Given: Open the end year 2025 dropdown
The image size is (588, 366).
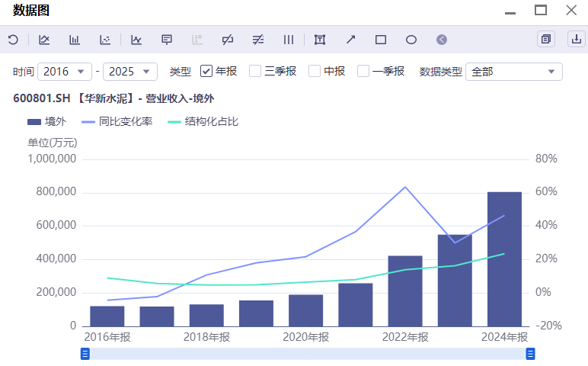Looking at the screenshot, I should (129, 72).
